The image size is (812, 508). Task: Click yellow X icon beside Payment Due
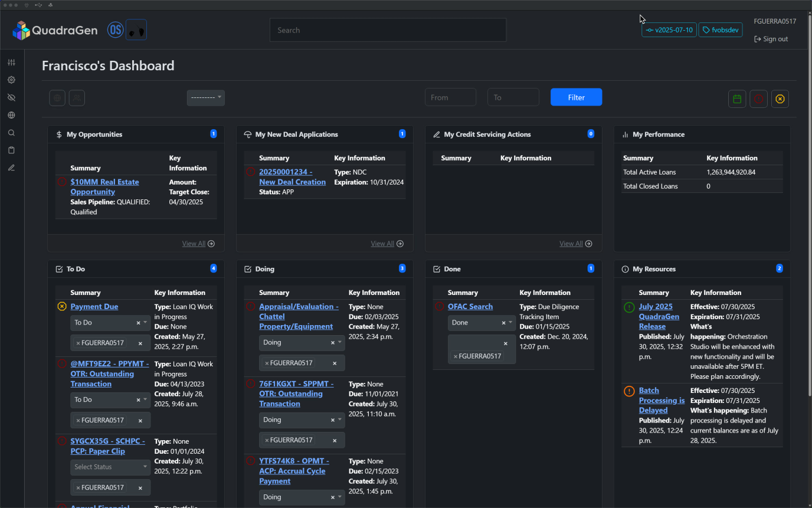coord(62,306)
